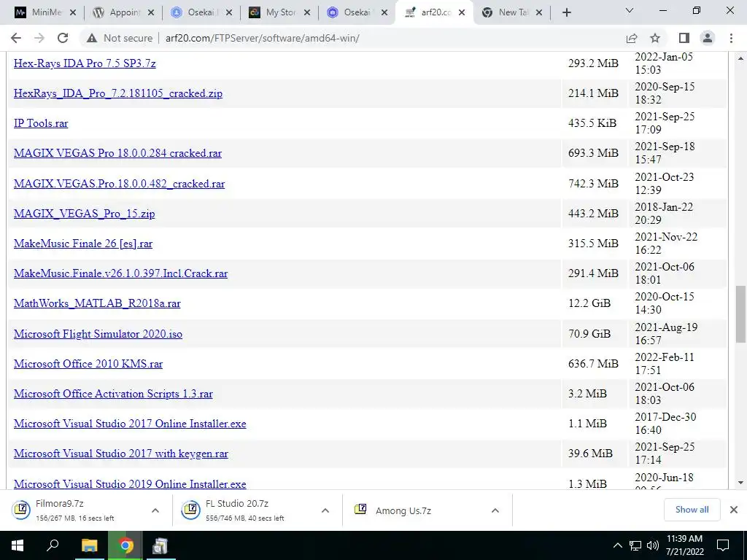Open Microsoft Office 2010 KMS.rar link
Screen dimensions: 747x560
point(88,364)
